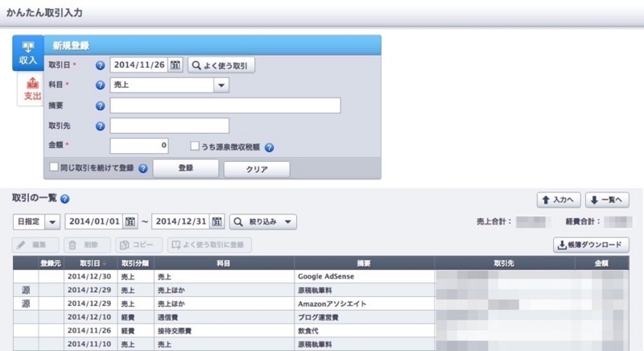Enable the うち源泉徴収税額 checkbox
The width and height of the screenshot is (644, 351).
[x=195, y=147]
